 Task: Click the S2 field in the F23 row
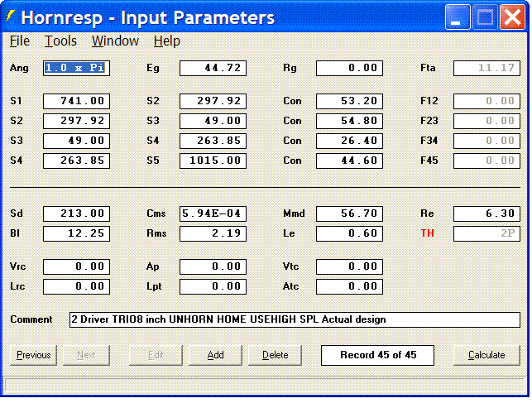click(76, 121)
